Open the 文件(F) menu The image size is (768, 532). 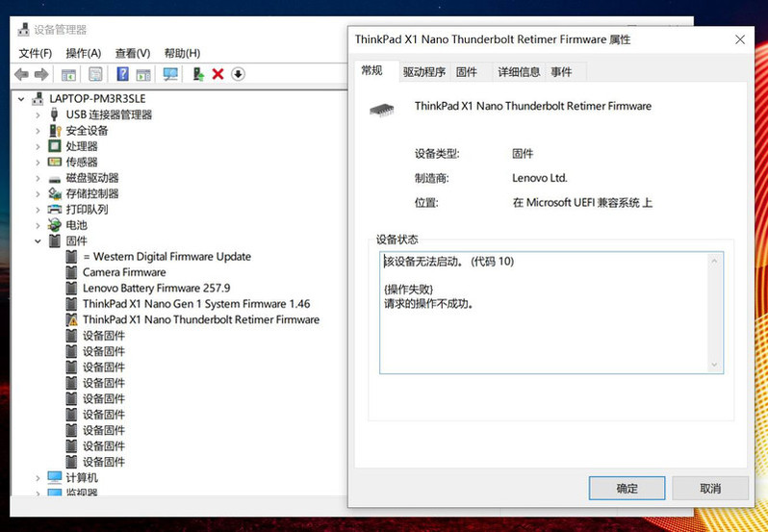tap(36, 53)
